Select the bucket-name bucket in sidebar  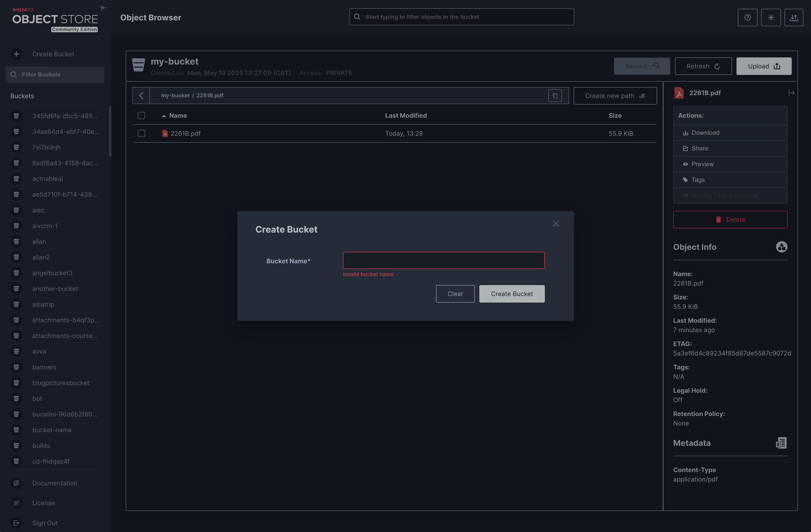(x=51, y=430)
